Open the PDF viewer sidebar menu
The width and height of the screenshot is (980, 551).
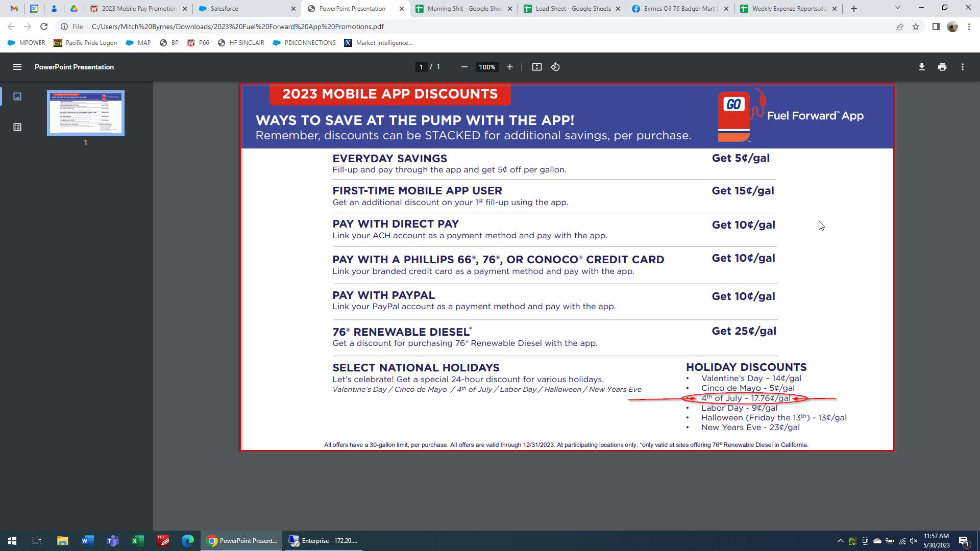(17, 67)
